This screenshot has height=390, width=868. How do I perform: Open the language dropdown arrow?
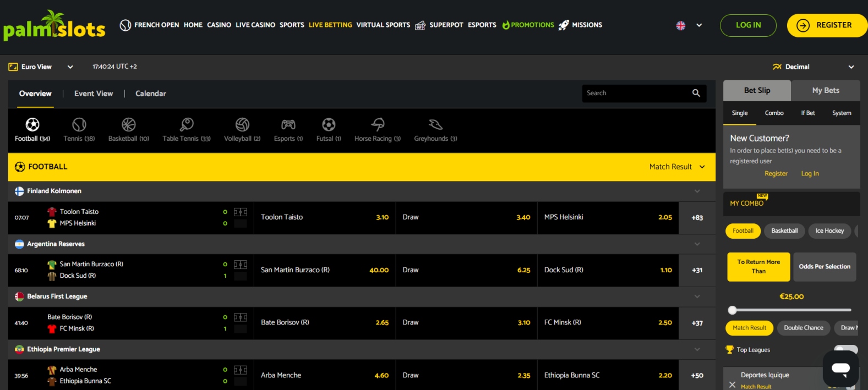pos(699,25)
